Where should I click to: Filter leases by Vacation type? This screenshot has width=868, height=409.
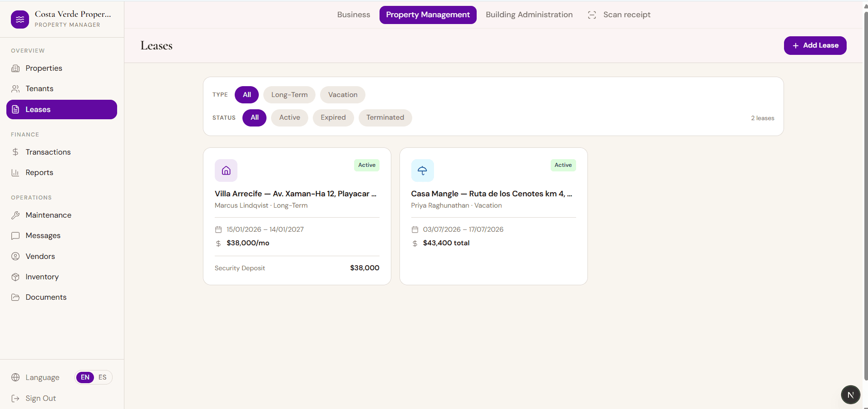pyautogui.click(x=343, y=95)
